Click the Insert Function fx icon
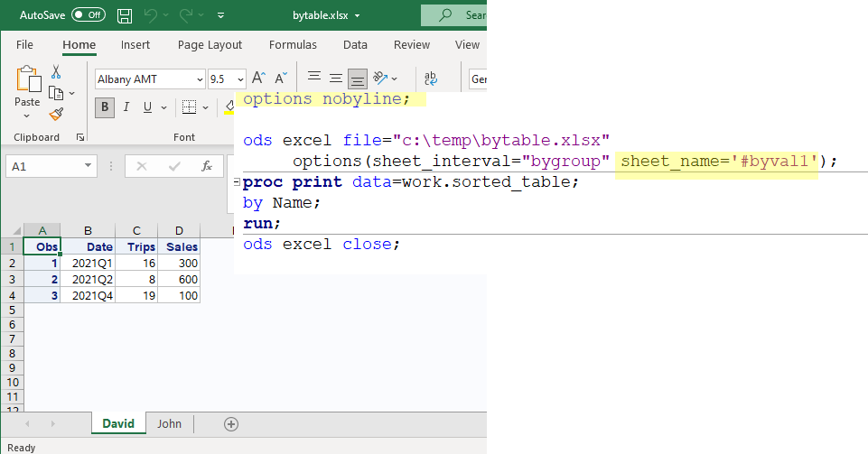868x454 pixels. [206, 166]
